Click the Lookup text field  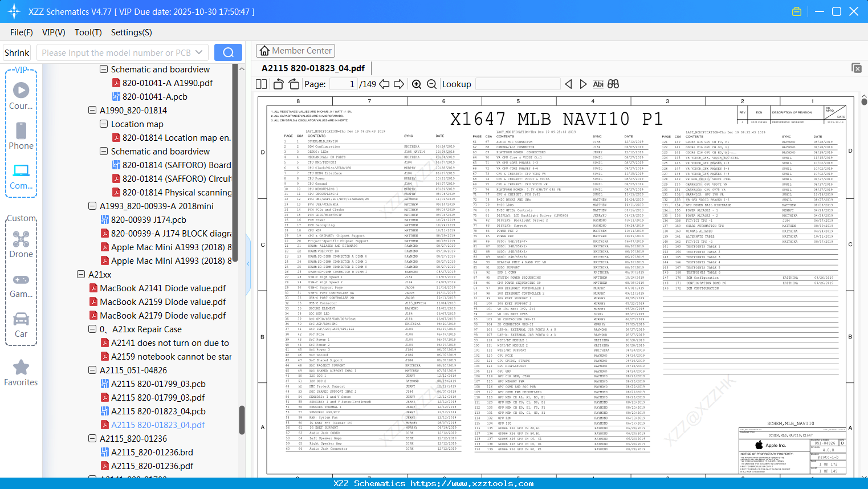click(x=517, y=84)
